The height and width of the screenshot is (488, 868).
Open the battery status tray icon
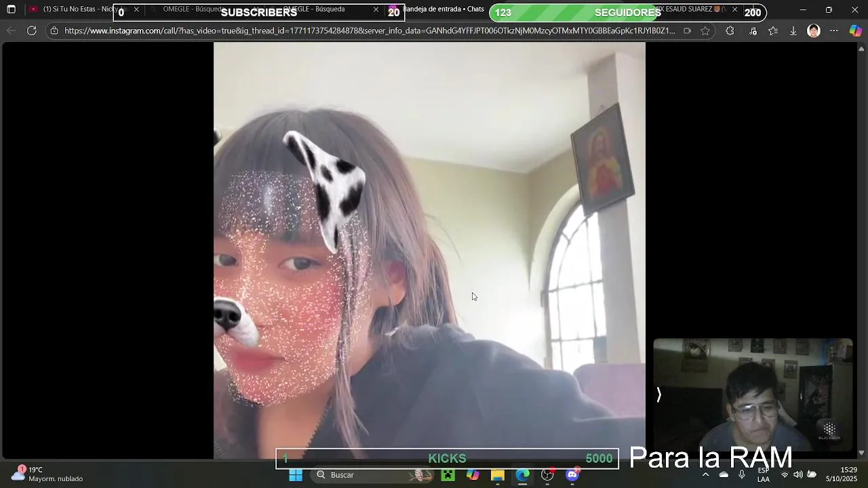[x=812, y=474]
